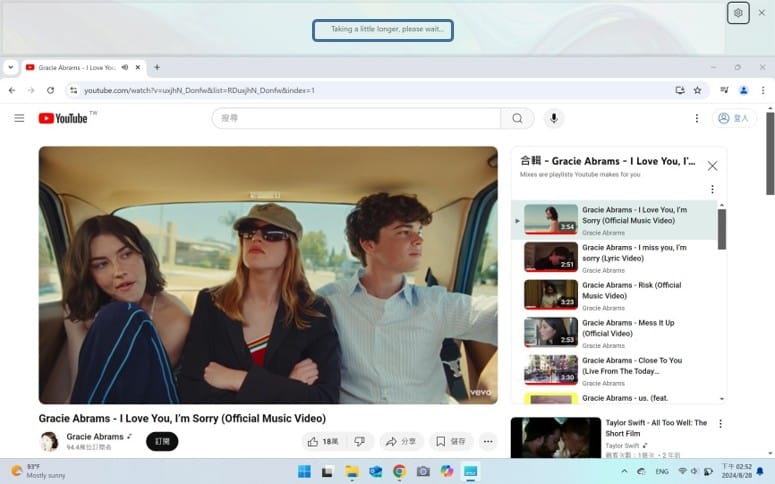Click the browser forward arrow
Viewport: 775px width, 484px height.
coord(31,90)
